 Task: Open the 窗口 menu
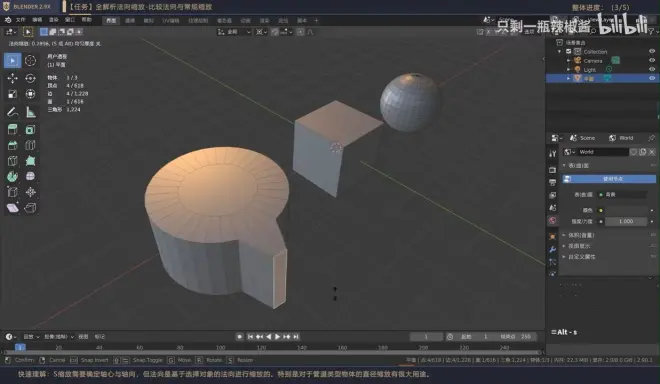pos(70,20)
